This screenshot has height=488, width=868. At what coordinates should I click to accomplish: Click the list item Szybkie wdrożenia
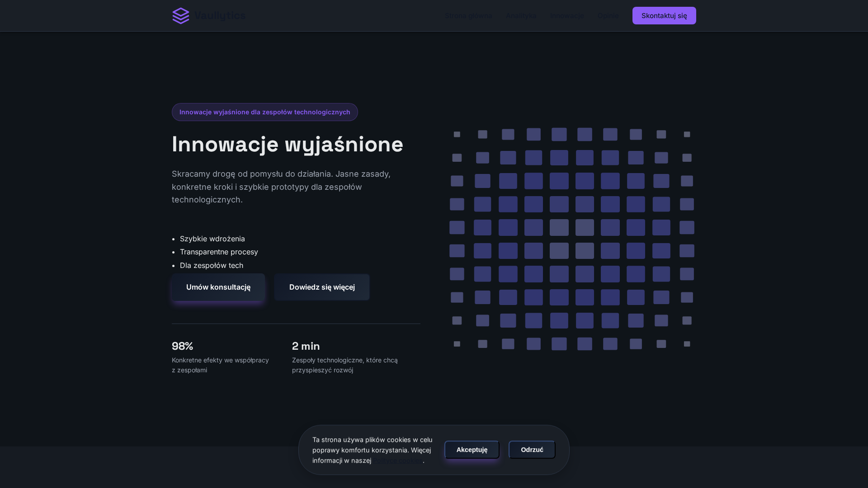pos(212,239)
